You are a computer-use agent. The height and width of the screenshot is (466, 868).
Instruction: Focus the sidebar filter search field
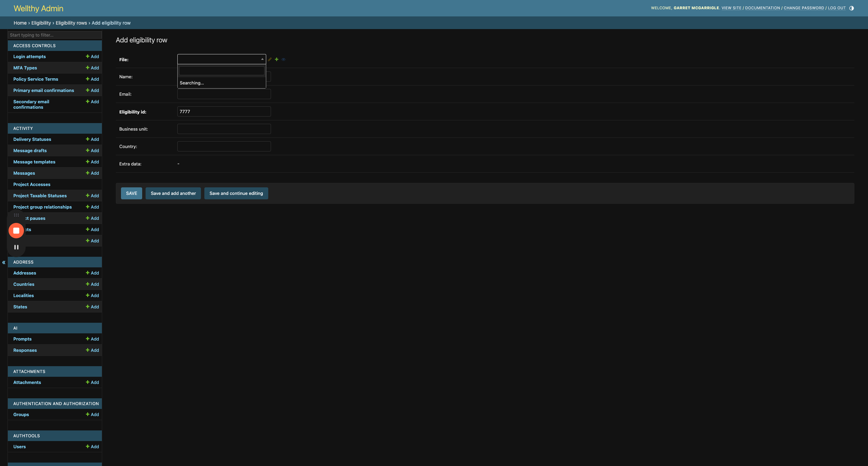tap(55, 35)
